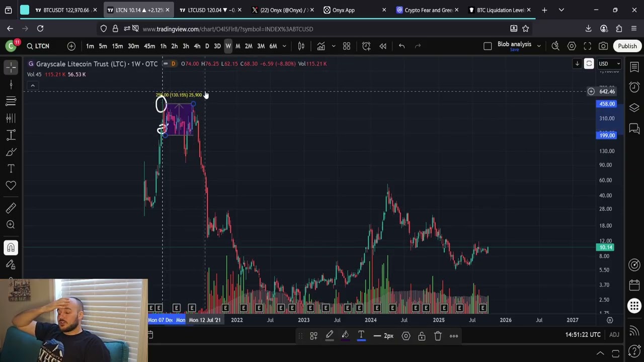The width and height of the screenshot is (644, 362).
Task: Open the alerts clock panel in the right sidebar
Action: point(634,87)
